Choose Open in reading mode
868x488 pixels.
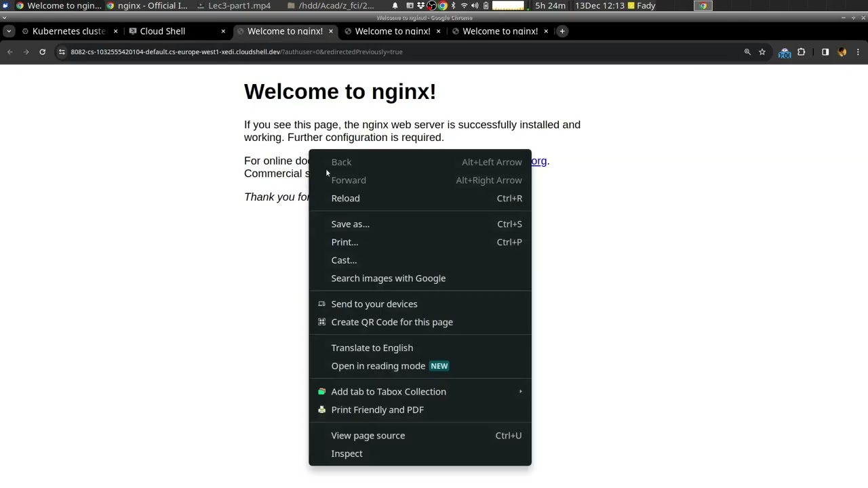420,366
